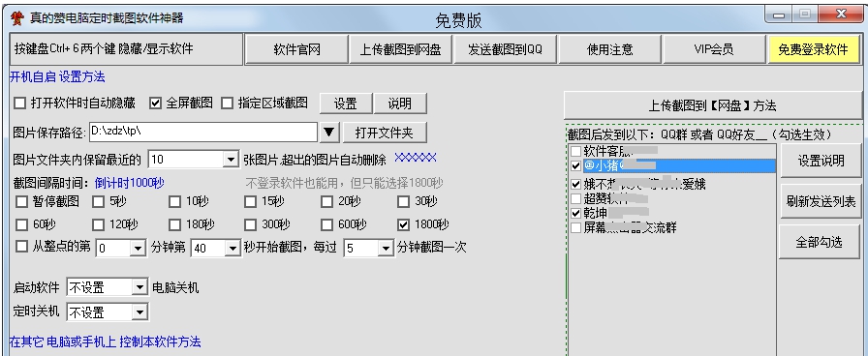Select the 600秒 interval checkbox
The image size is (868, 356).
326,224
